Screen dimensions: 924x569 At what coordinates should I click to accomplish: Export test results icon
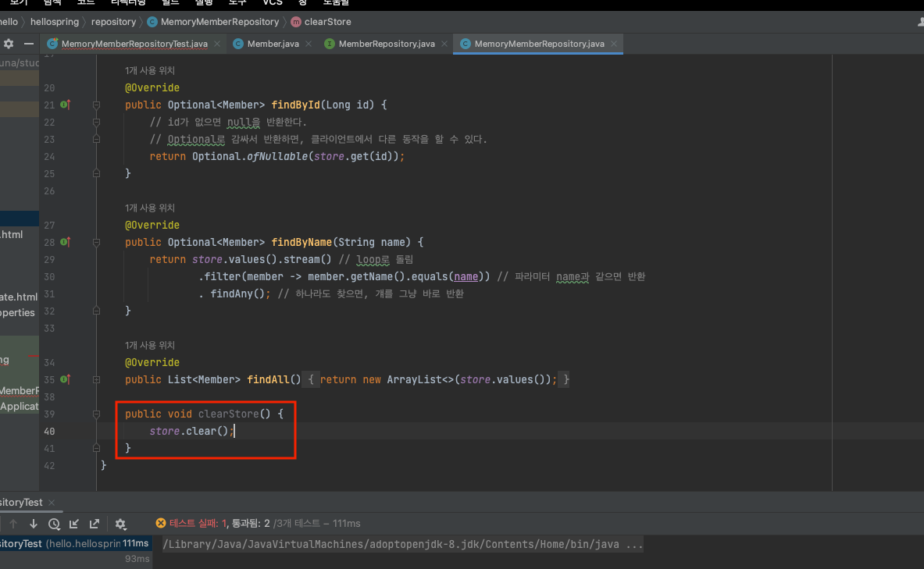point(95,524)
